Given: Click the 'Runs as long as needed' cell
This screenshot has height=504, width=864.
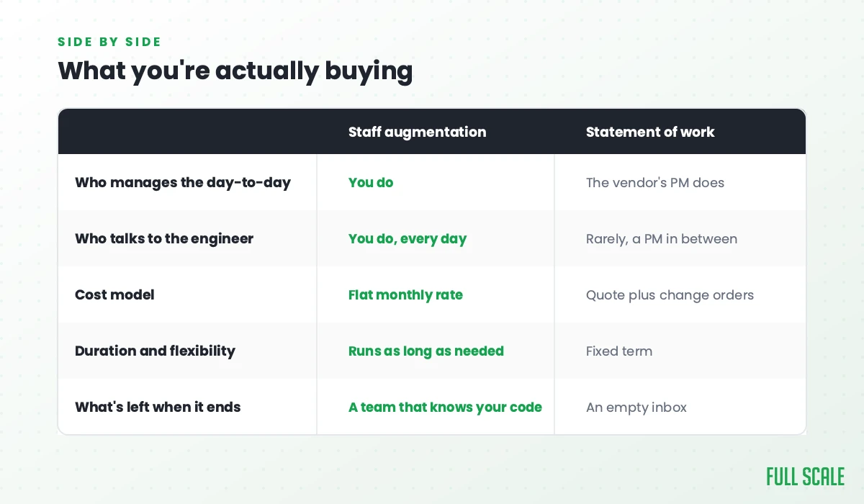Looking at the screenshot, I should (x=426, y=351).
